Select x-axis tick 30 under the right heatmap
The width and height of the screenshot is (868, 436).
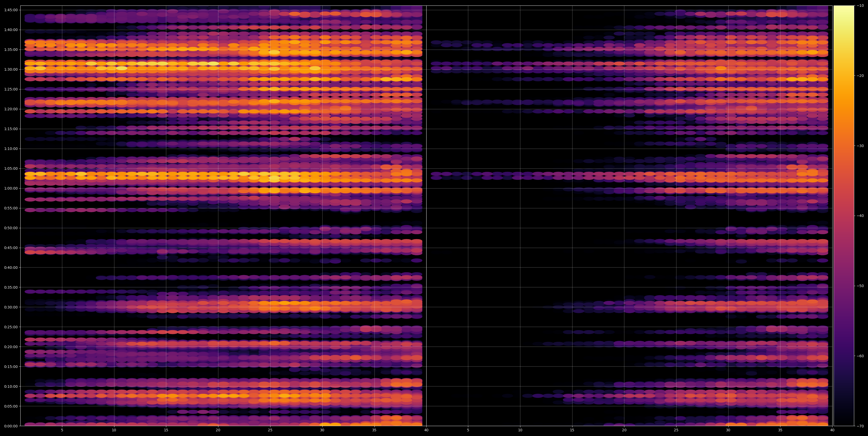click(728, 430)
